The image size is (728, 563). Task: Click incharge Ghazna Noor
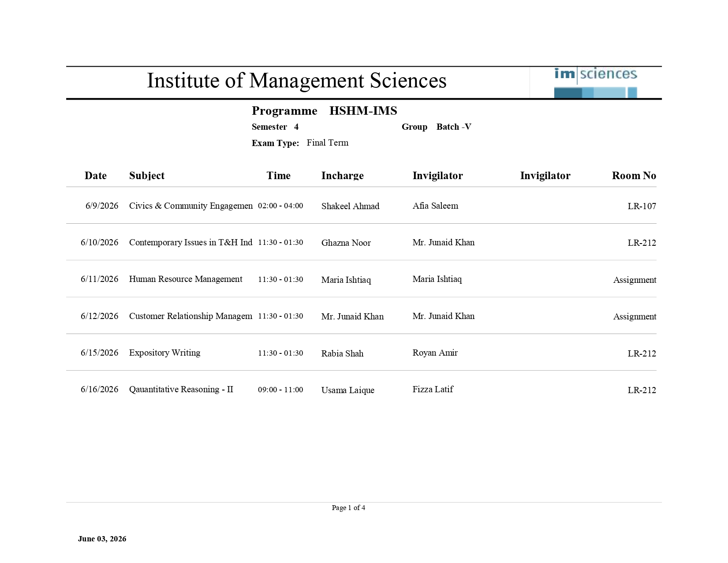346,243
